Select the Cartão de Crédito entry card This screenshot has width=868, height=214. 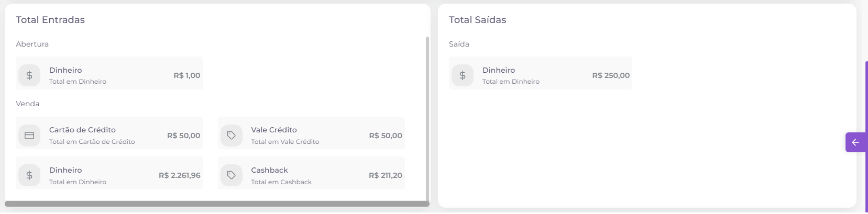109,133
